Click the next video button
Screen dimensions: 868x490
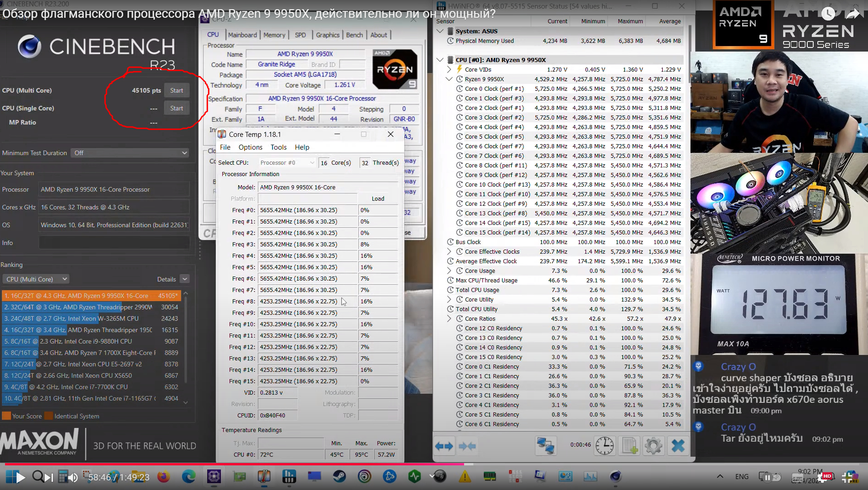(x=48, y=478)
